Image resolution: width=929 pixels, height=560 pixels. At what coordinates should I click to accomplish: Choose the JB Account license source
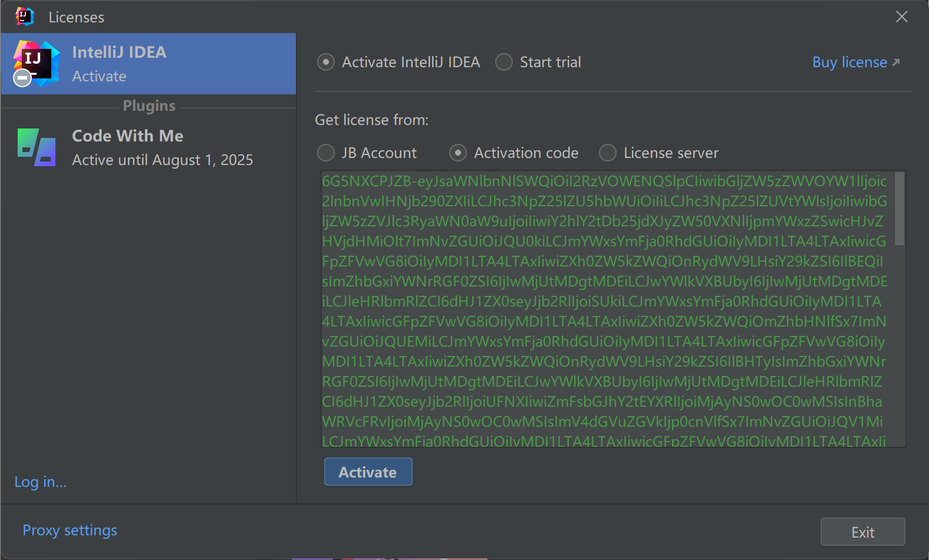pos(326,153)
